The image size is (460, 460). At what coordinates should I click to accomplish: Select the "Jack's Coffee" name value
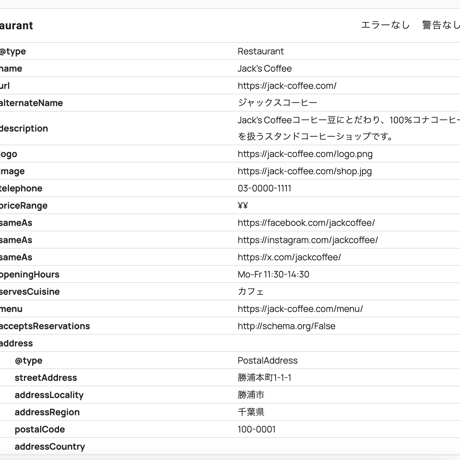pyautogui.click(x=264, y=69)
